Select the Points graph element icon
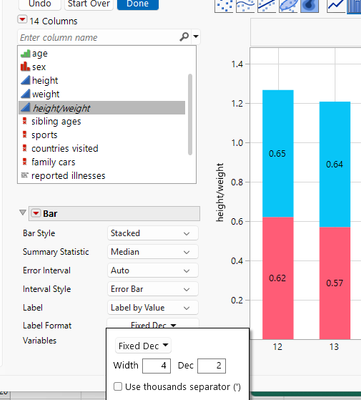Screen dimensions: 361x400 224,6
